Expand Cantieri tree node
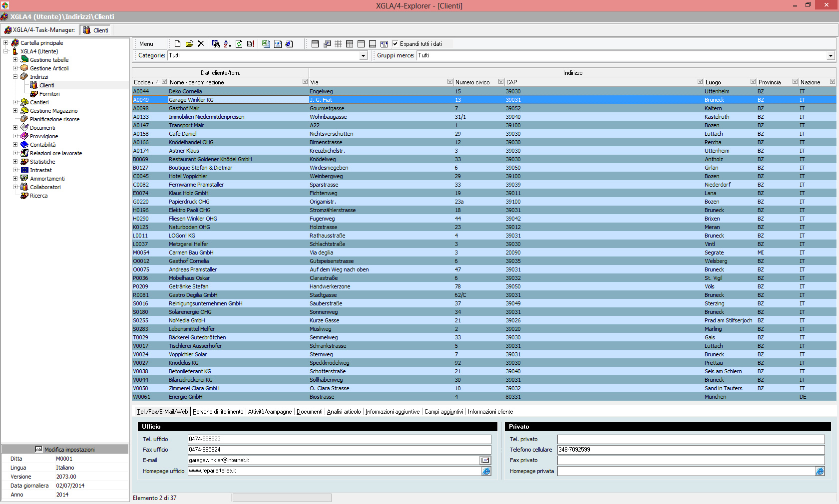The image size is (839, 504). tap(15, 102)
